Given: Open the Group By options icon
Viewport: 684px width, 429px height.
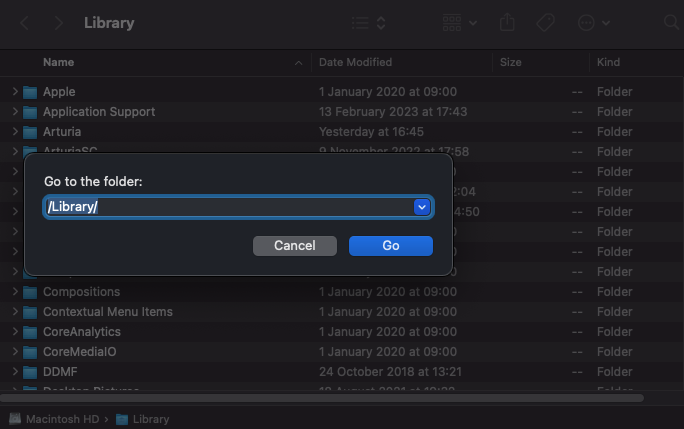Looking at the screenshot, I should pyautogui.click(x=458, y=22).
